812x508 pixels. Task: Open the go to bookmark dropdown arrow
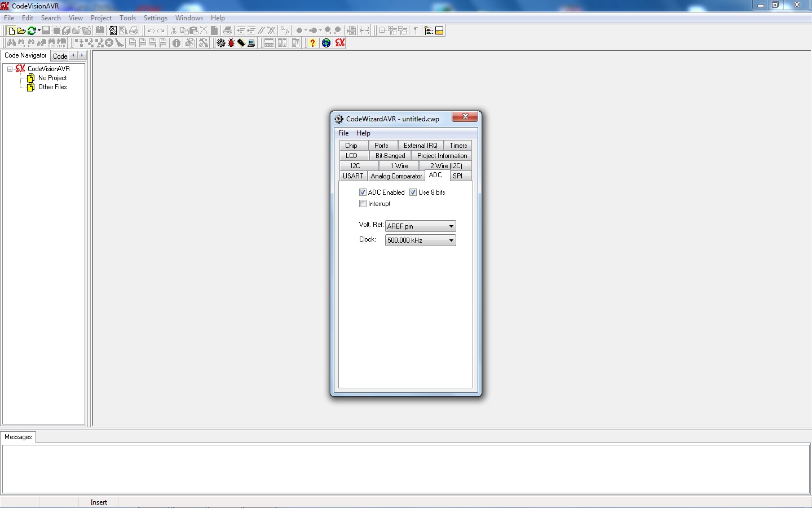click(x=320, y=30)
